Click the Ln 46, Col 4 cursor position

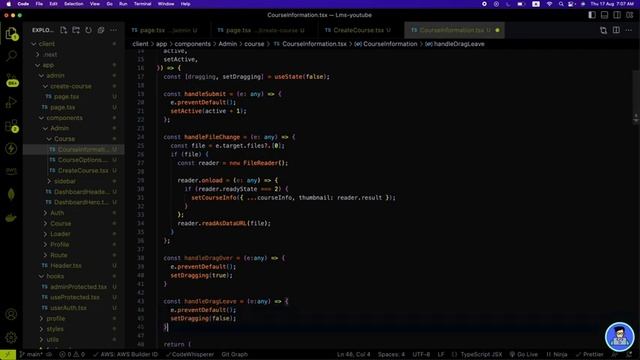point(353,354)
